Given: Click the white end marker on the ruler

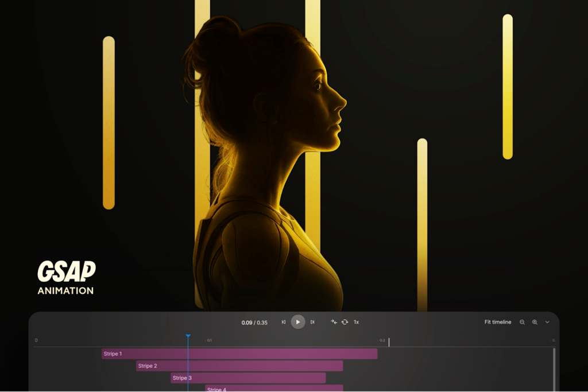Looking at the screenshot, I should click(389, 341).
